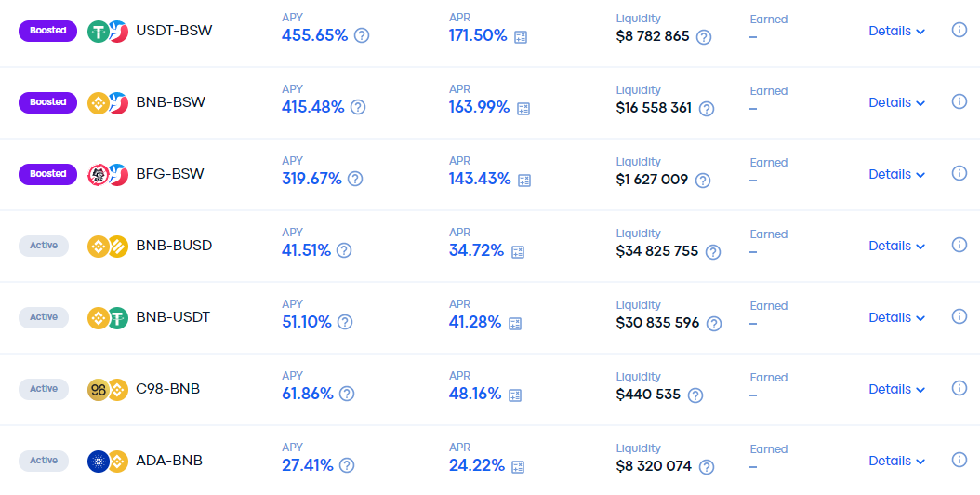Open the APR calculator for BNB-BSW
The height and width of the screenshot is (495, 980).
coord(523,108)
